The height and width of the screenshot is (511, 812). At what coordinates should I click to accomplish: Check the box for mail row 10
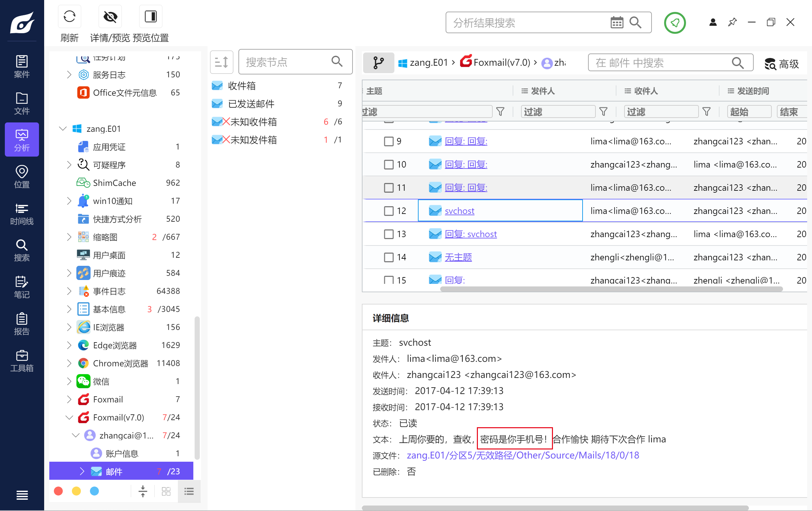pyautogui.click(x=389, y=165)
